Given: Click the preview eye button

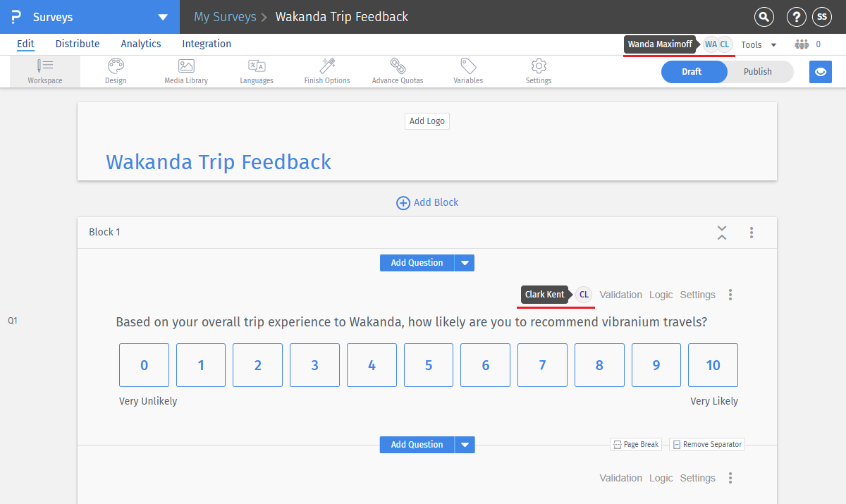Looking at the screenshot, I should [821, 72].
